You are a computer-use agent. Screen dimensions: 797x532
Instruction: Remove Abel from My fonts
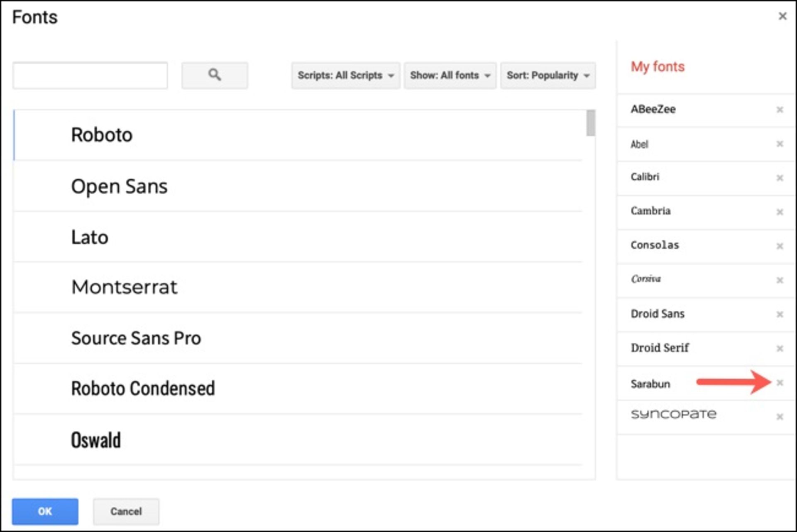(x=780, y=144)
